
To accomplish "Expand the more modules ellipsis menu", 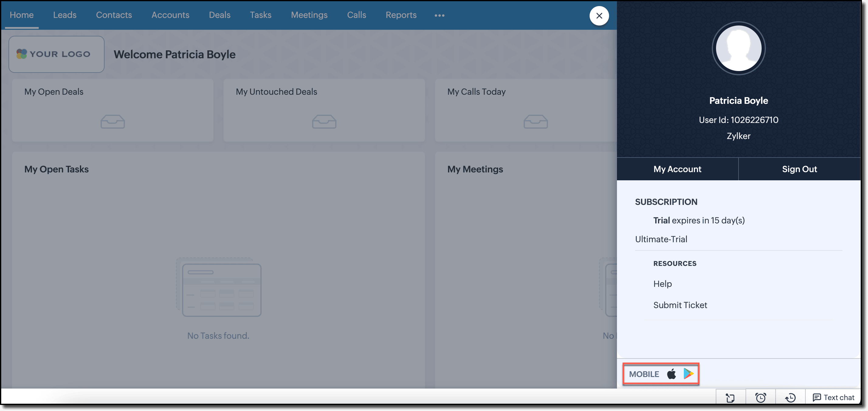I will pos(439,15).
